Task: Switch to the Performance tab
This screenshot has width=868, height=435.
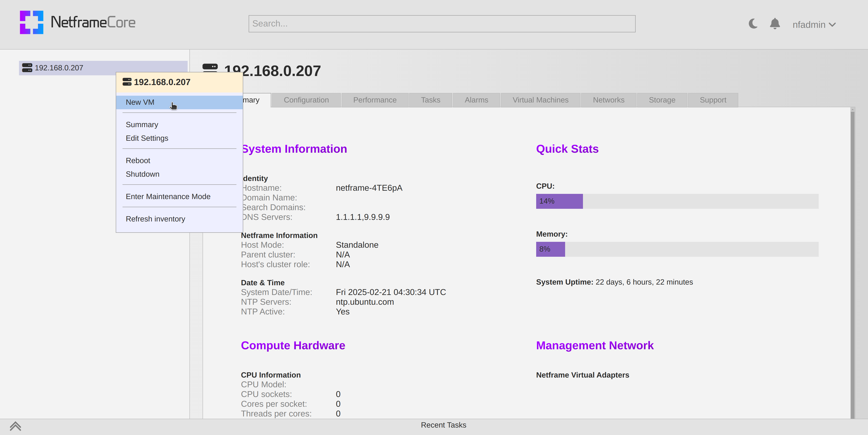Action: [375, 100]
